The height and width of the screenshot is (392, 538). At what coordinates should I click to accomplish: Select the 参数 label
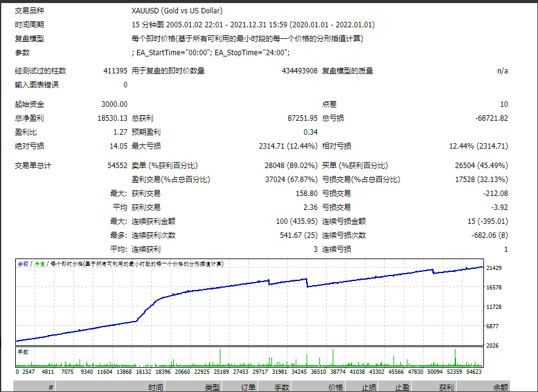(x=22, y=52)
